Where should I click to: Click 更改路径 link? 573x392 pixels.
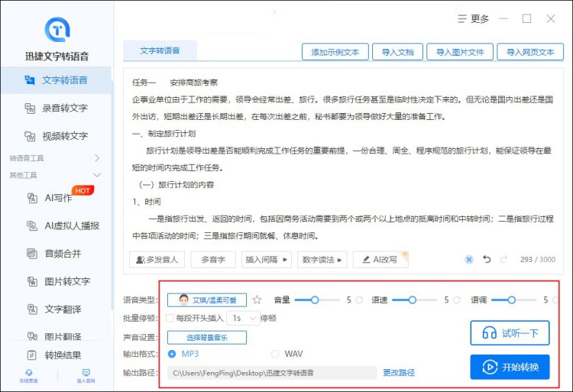[x=399, y=373]
